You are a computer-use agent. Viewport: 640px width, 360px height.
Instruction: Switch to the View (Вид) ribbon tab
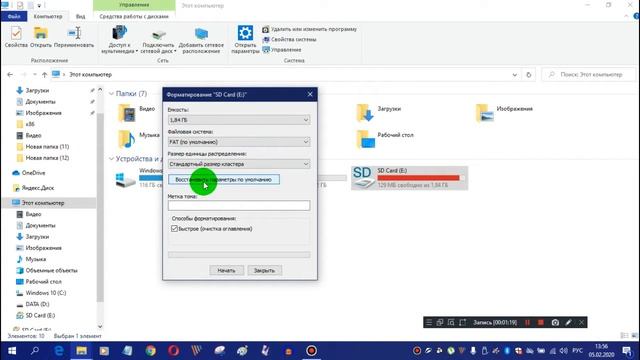(80, 16)
